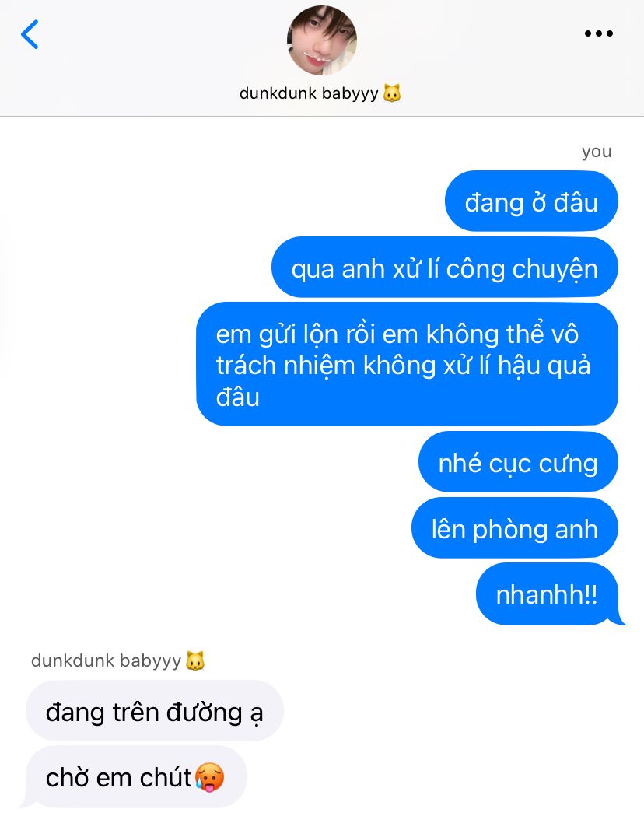Tap the cat emoji next to sender label

tap(195, 660)
